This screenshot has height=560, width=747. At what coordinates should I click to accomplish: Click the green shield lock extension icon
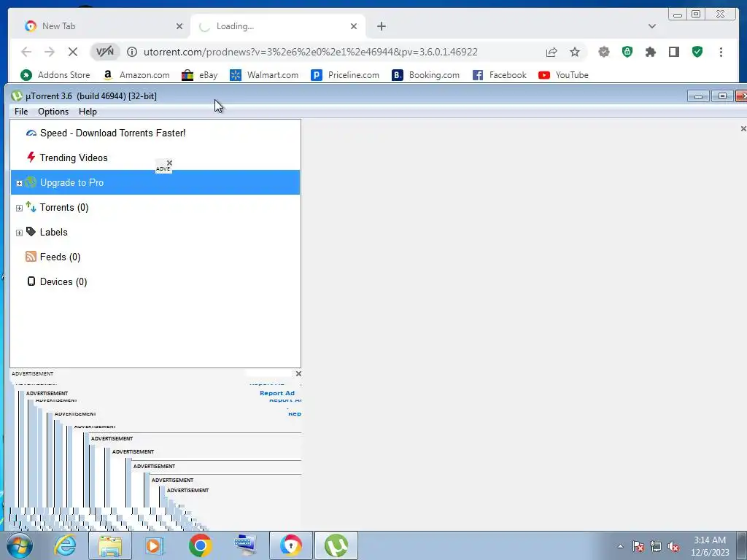pyautogui.click(x=627, y=52)
